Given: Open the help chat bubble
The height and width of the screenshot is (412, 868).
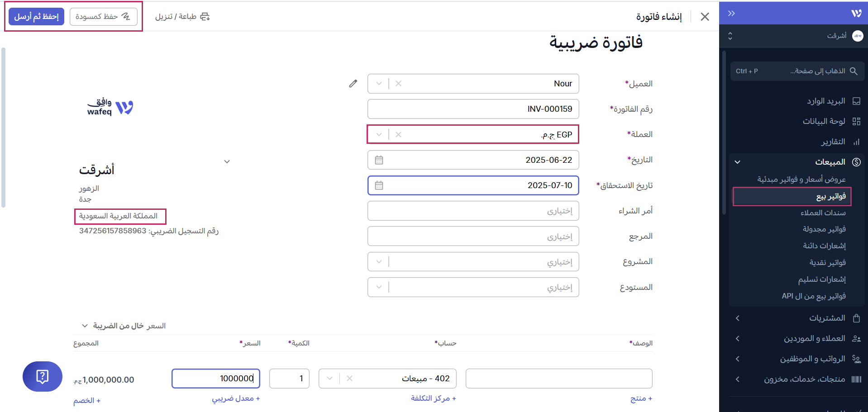Looking at the screenshot, I should click(43, 376).
